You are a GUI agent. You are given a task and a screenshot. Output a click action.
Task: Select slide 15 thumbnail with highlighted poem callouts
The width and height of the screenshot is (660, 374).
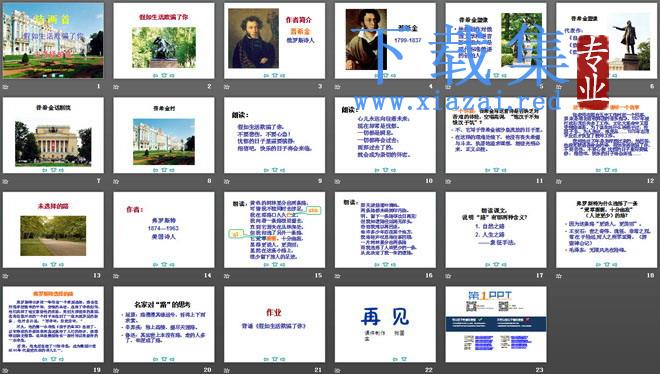tap(274, 230)
